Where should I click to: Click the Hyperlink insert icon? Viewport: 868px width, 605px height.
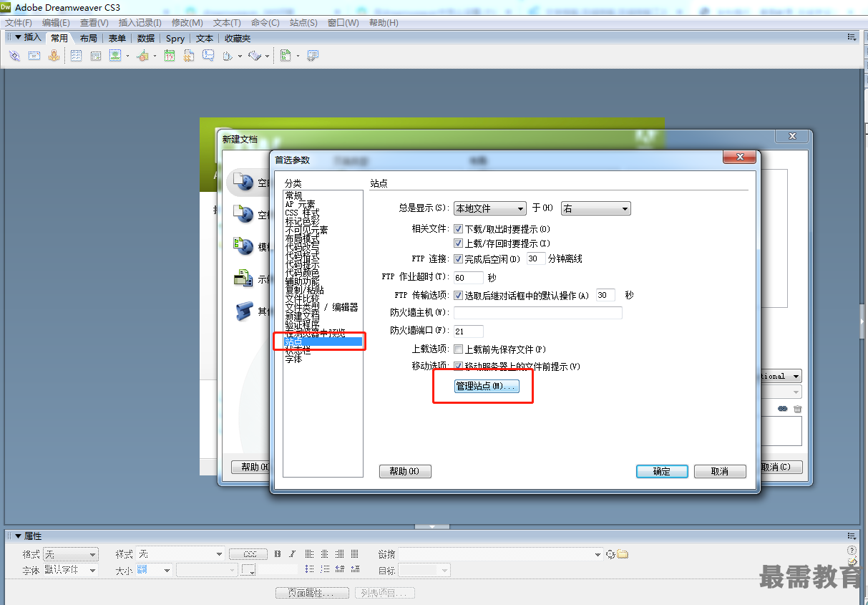(14, 56)
